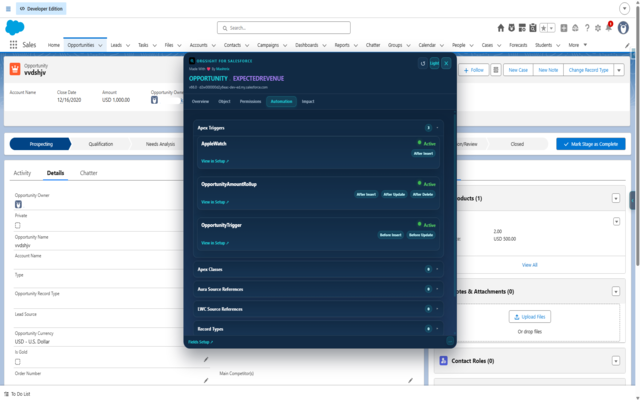Screen dimensions: 640x400
Task: Click Mark Stage as Complete
Action: click(591, 144)
